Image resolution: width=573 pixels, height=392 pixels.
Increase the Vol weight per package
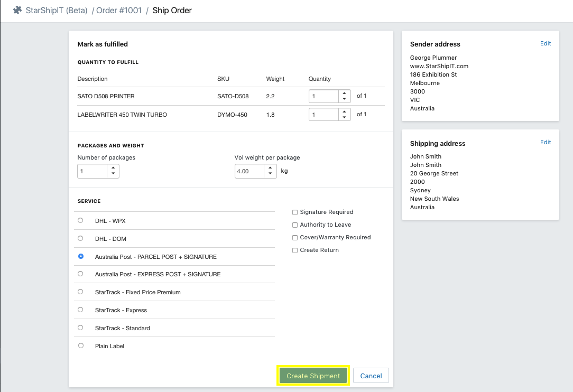pos(270,168)
